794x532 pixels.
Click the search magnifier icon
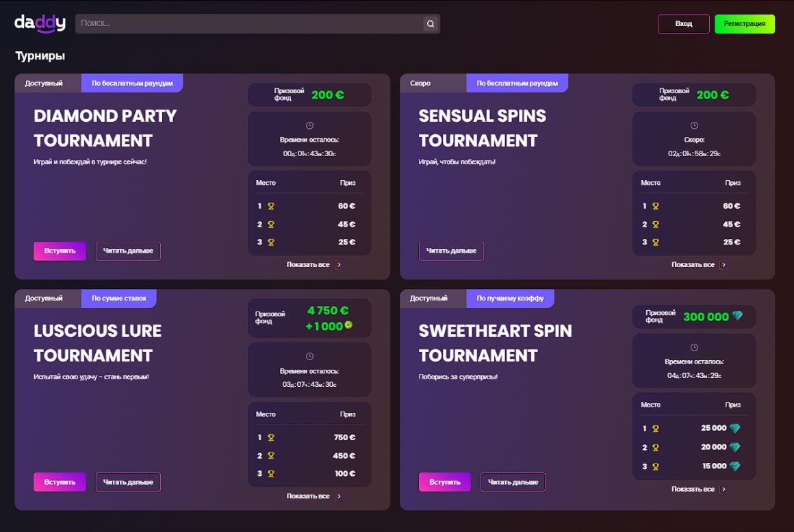431,23
